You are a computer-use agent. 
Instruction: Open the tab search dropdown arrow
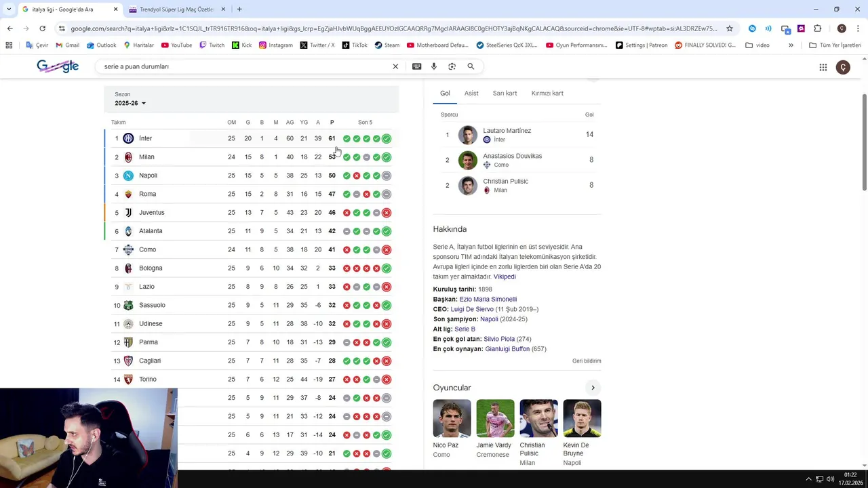pyautogui.click(x=9, y=9)
